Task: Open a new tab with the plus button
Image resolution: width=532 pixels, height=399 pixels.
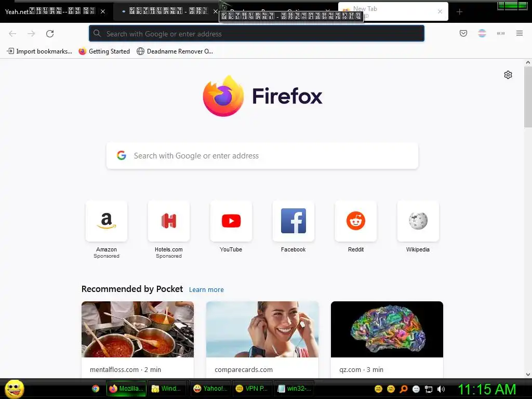Action: (x=459, y=12)
